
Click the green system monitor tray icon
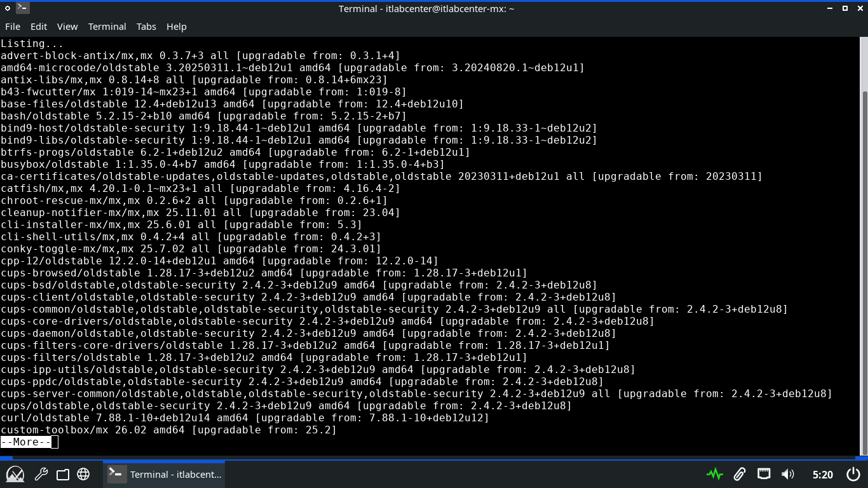[714, 474]
